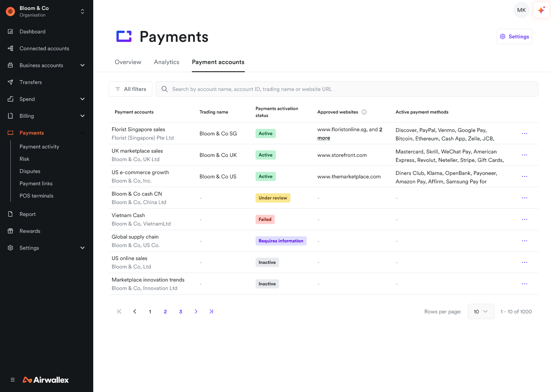
Task: Click the '1 - 10 of 1000' count
Action: tap(516, 311)
